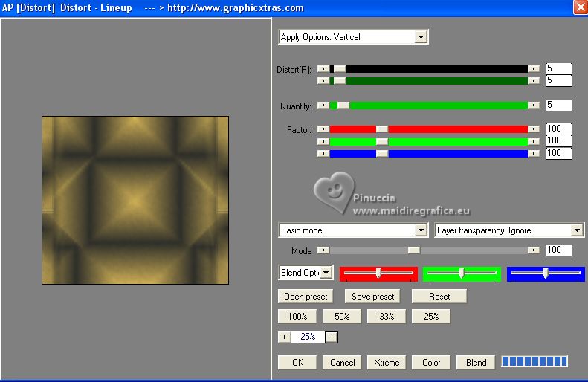
Task: Click the gray Mode slider thumb
Action: coord(414,250)
